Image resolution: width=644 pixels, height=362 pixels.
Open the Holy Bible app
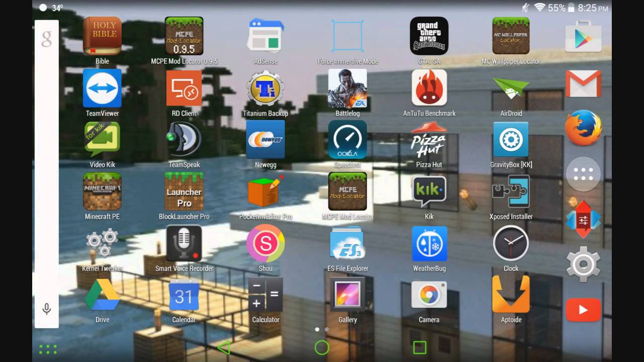click(x=102, y=36)
